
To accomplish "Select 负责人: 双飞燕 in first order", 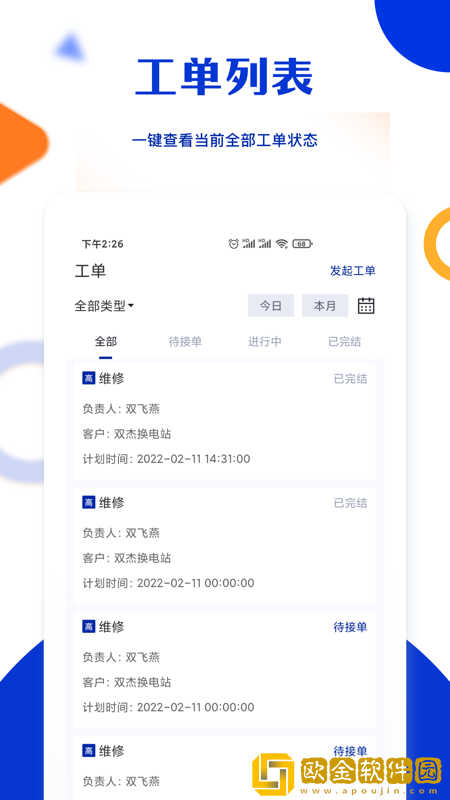I will [121, 409].
